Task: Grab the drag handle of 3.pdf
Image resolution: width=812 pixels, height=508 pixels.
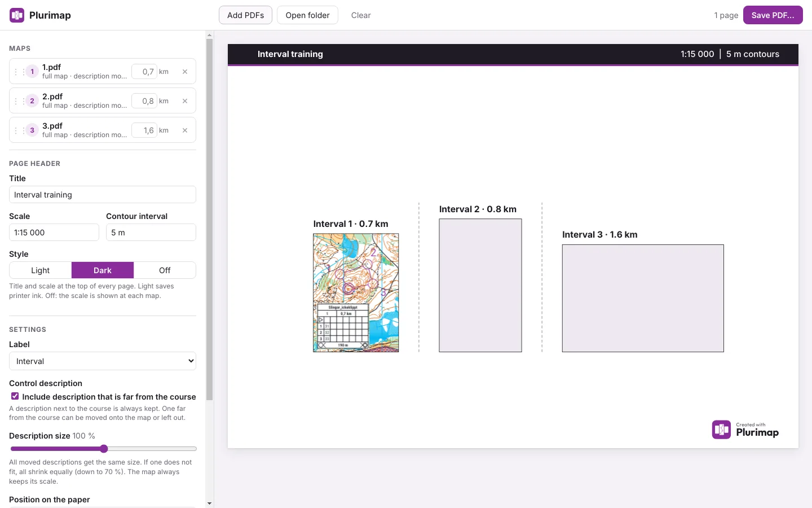Action: point(19,130)
